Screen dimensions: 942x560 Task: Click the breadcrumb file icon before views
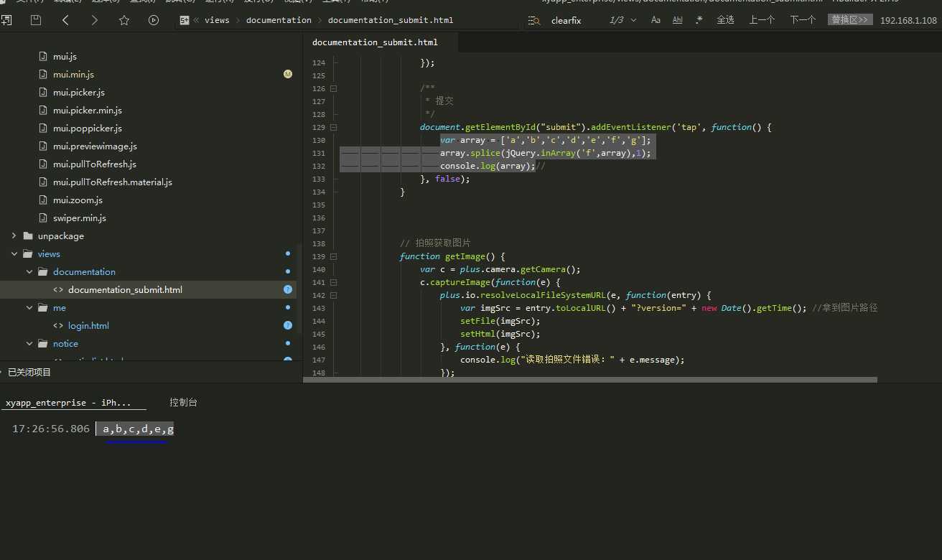click(x=185, y=20)
